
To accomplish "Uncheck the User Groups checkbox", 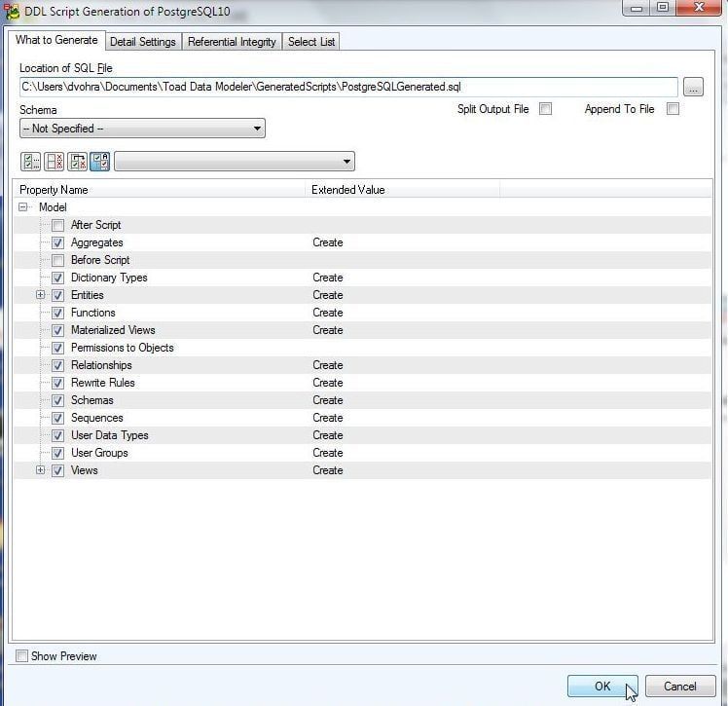I will point(57,454).
